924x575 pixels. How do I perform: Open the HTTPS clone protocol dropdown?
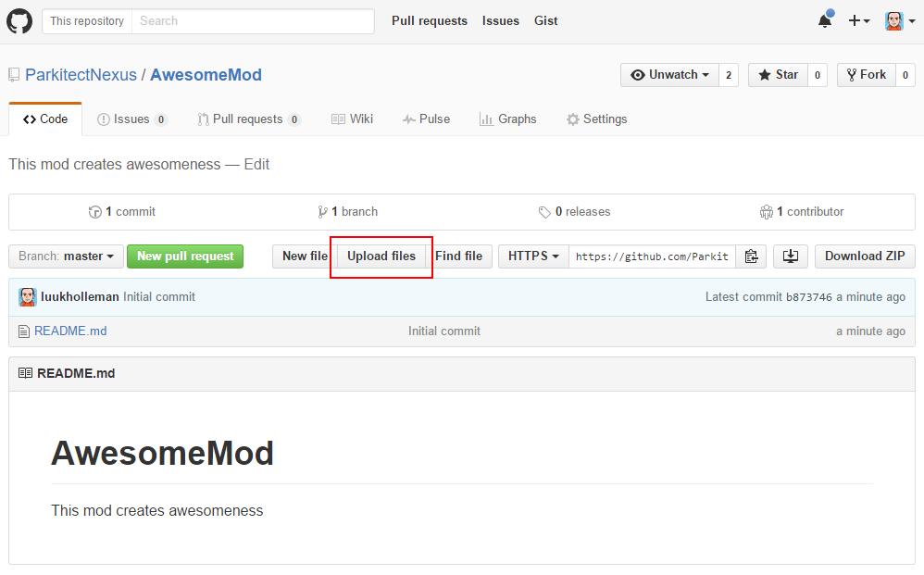533,256
